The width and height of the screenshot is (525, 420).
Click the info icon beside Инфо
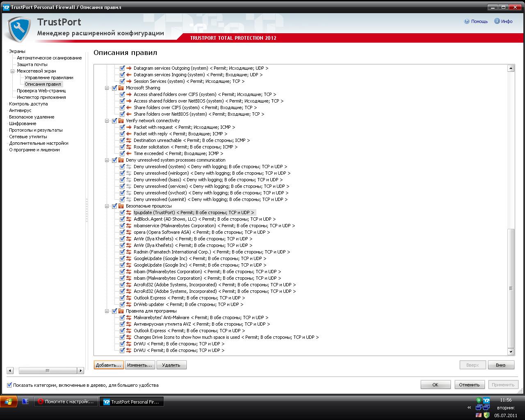pos(497,21)
